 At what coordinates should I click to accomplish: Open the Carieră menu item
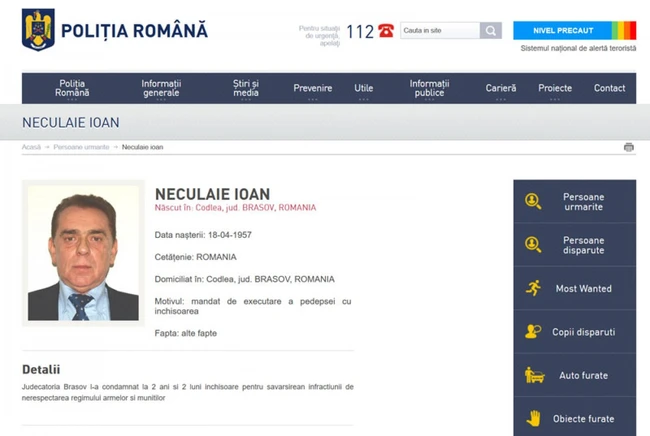pyautogui.click(x=501, y=88)
